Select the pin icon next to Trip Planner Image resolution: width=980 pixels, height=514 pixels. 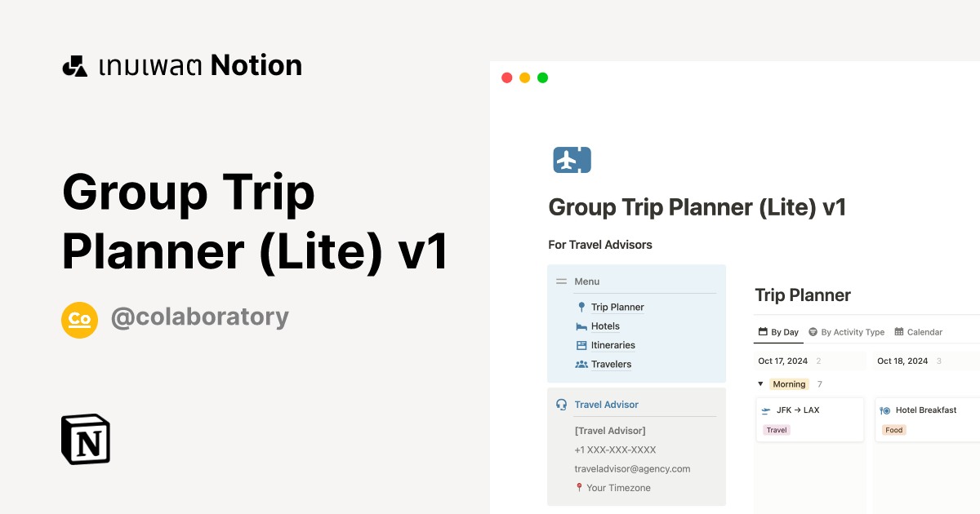tap(581, 307)
